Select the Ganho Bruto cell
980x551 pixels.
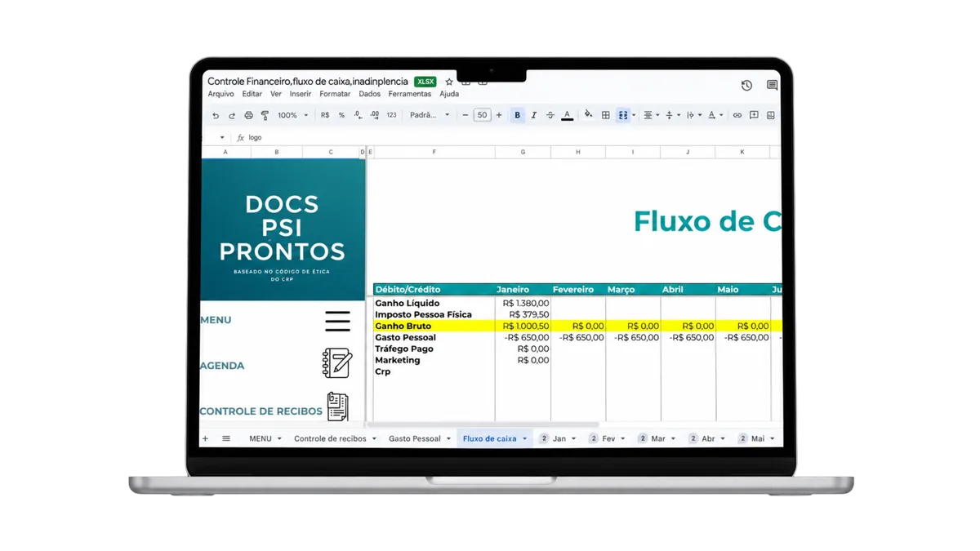click(x=434, y=326)
